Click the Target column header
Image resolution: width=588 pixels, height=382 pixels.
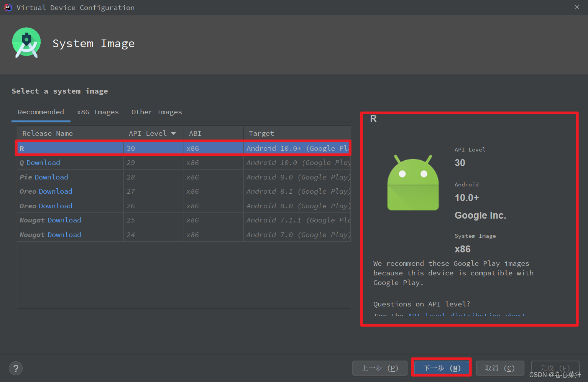tap(297, 133)
